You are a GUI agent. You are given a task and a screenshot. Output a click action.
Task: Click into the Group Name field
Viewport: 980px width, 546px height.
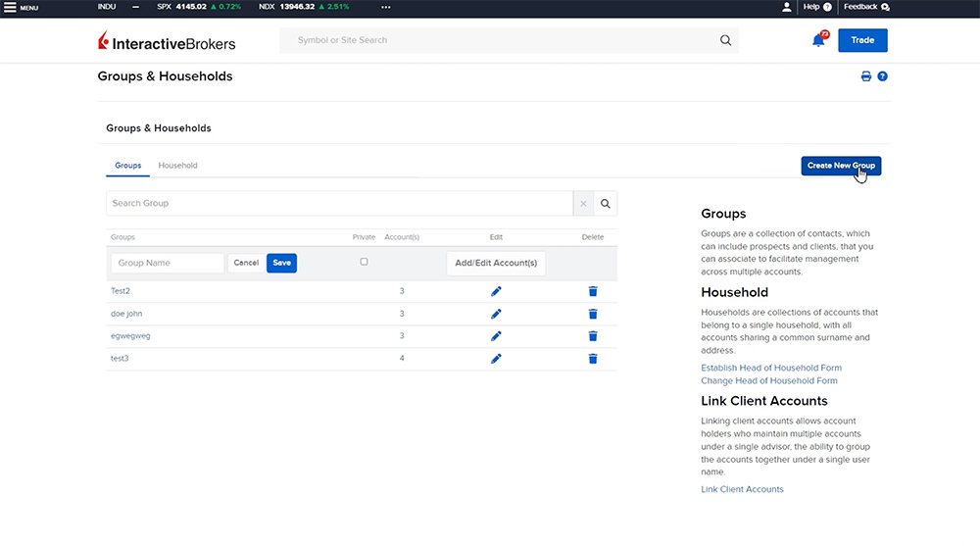(167, 263)
